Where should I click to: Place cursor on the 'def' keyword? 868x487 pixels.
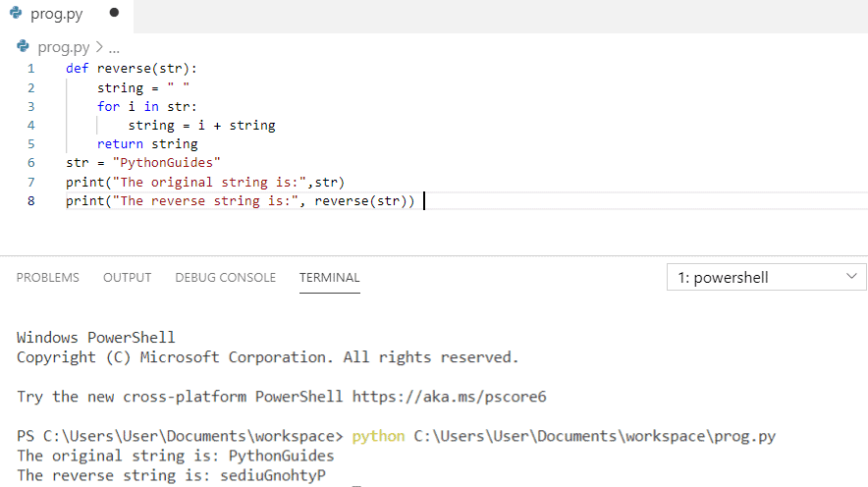click(77, 69)
